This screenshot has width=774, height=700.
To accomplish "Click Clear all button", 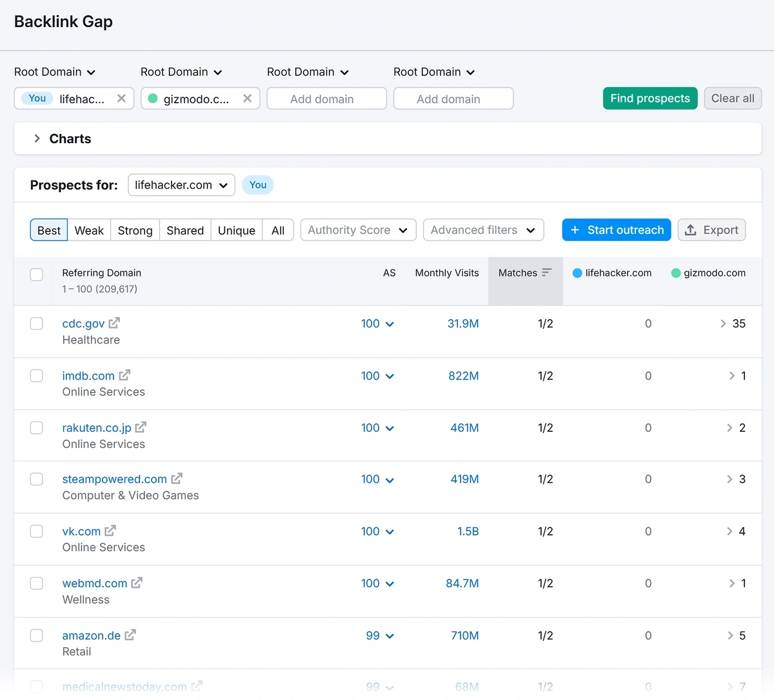I will click(x=733, y=98).
